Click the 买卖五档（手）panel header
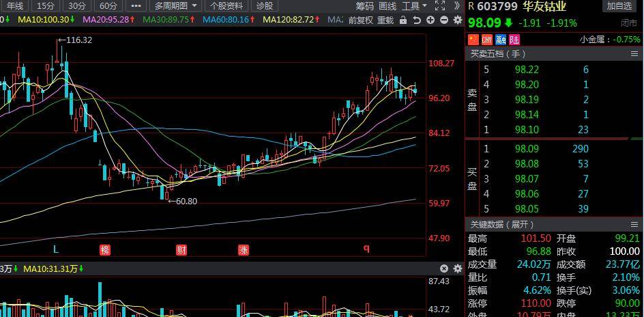 click(554, 54)
